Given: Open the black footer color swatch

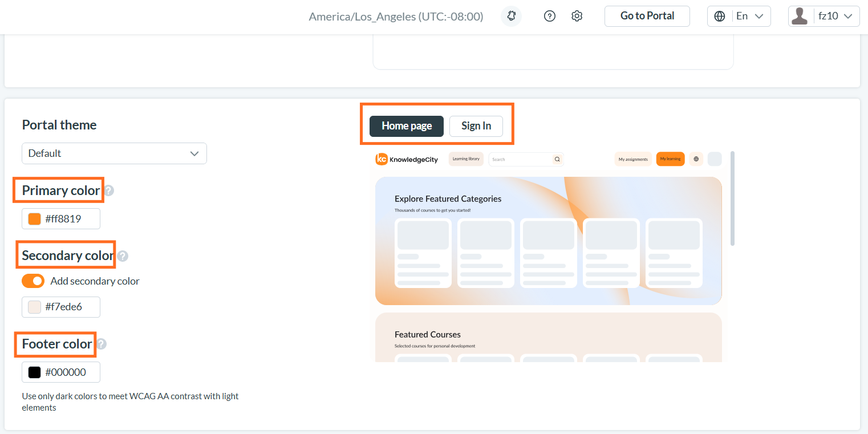Looking at the screenshot, I should 35,372.
